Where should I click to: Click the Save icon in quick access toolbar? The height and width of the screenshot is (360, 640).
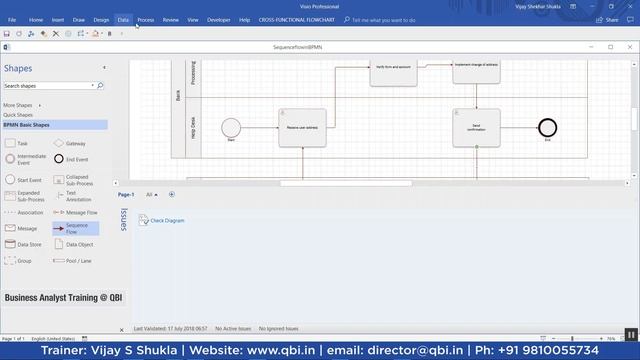click(7, 34)
